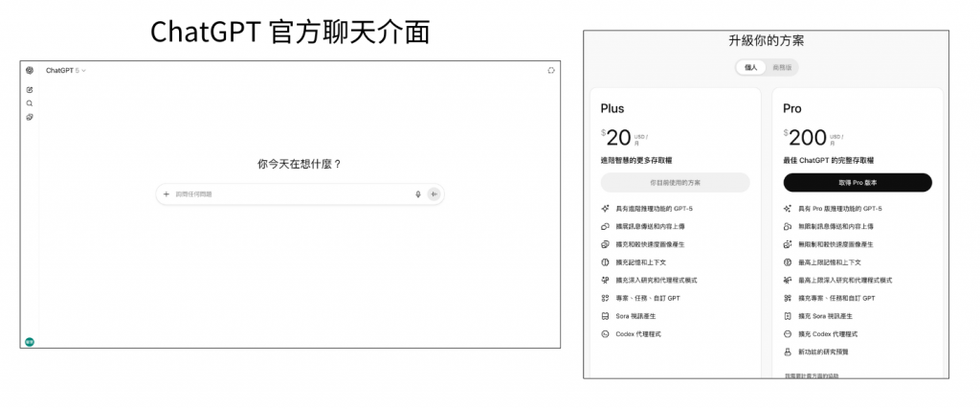Screen dimensions: 980x409
Task: Open the ChatGPT 5 model selector dropdown
Action: click(x=66, y=71)
